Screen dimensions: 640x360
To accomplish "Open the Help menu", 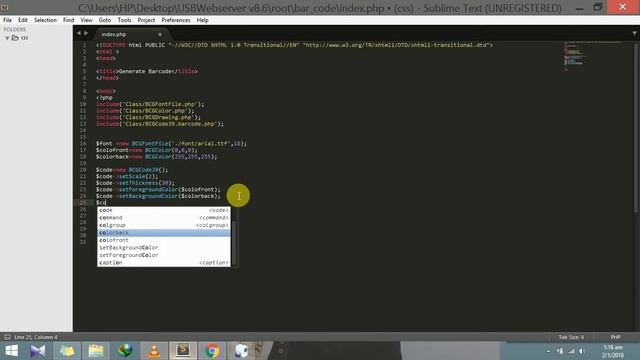I will [202, 20].
